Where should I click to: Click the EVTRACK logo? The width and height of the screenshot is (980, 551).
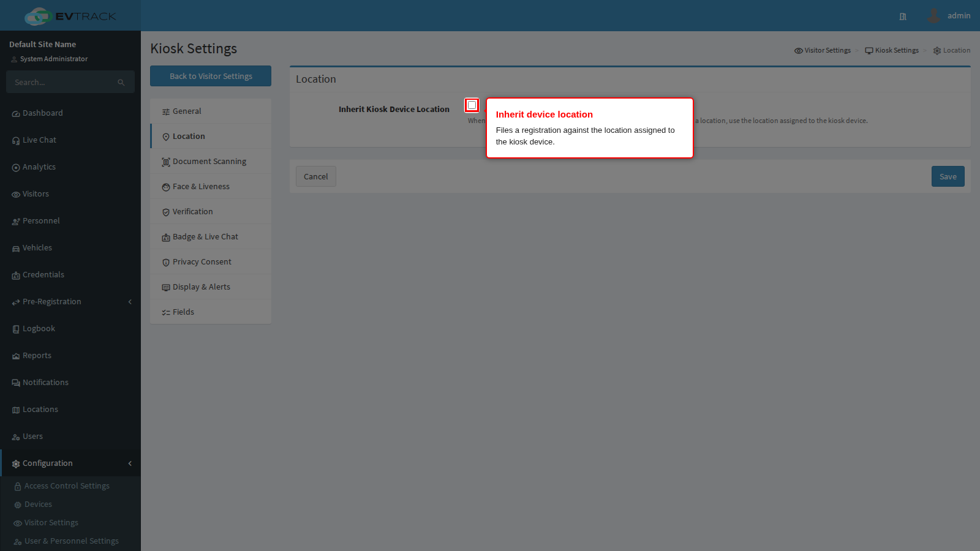pyautogui.click(x=70, y=16)
